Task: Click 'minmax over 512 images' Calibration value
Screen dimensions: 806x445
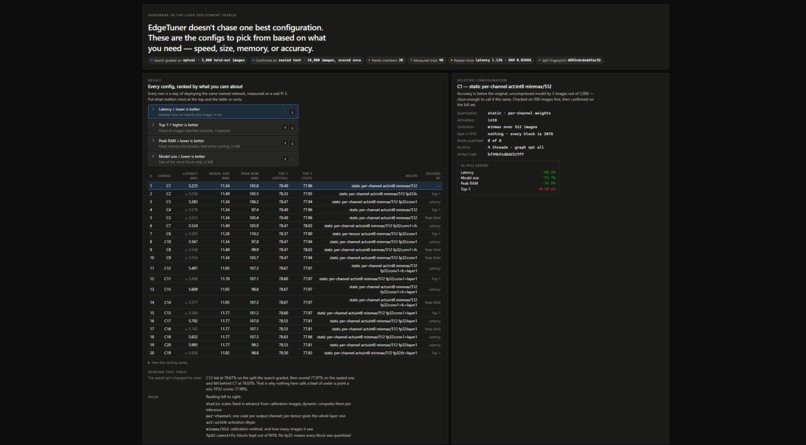Action: pyautogui.click(x=512, y=127)
